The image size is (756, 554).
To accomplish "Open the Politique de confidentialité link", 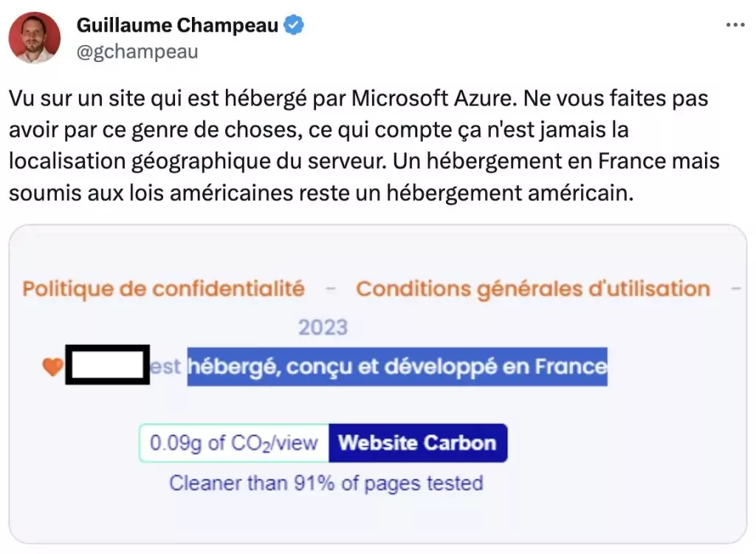I will (163, 288).
